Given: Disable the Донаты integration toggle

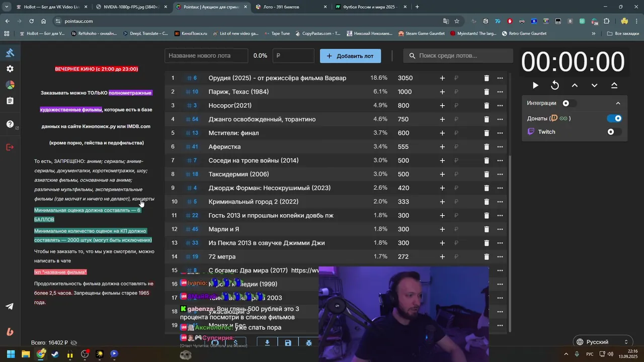Looking at the screenshot, I should pyautogui.click(x=614, y=118).
